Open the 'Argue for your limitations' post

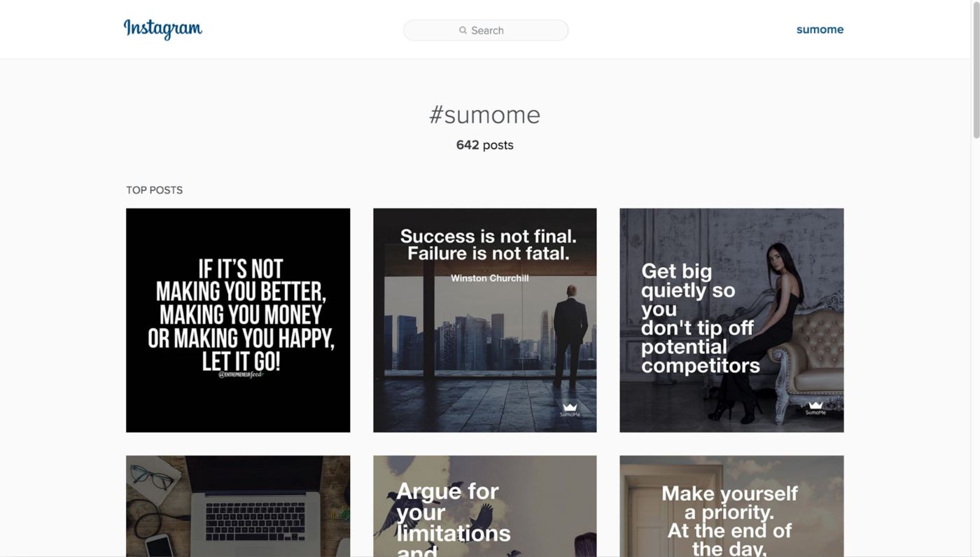pos(484,506)
